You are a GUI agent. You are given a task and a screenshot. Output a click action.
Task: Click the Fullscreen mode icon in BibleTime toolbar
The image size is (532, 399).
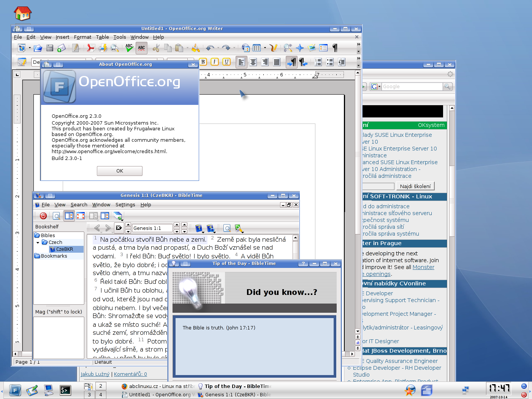(81, 216)
